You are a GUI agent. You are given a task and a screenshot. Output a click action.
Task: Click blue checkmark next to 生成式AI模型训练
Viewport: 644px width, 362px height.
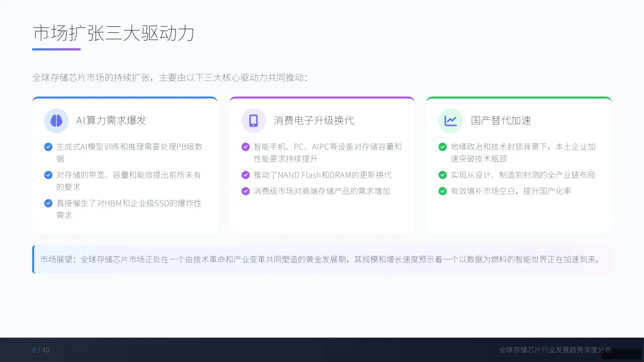point(48,147)
